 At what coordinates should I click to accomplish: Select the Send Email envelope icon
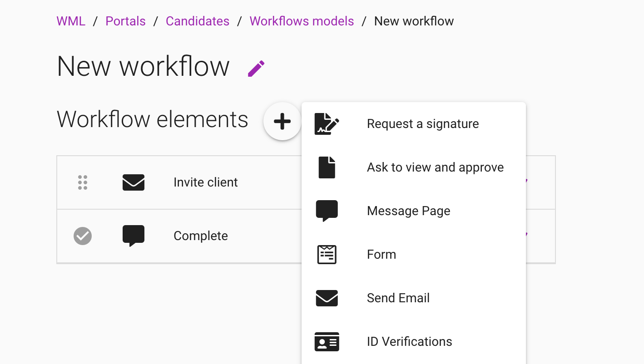326,298
